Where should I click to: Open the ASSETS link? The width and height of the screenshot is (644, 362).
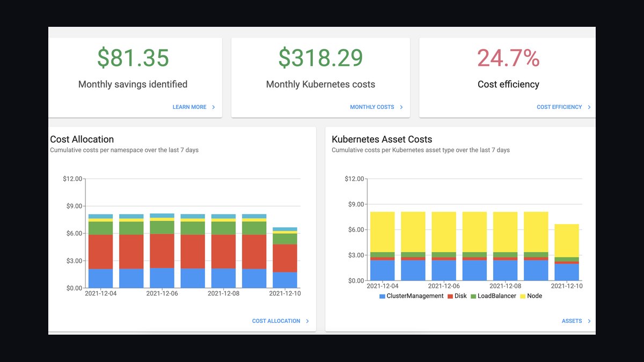(572, 321)
